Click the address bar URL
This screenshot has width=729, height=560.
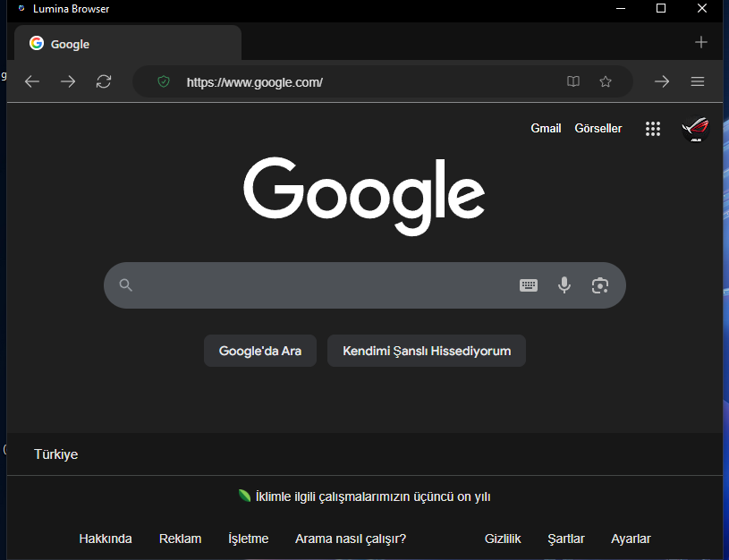click(x=254, y=82)
